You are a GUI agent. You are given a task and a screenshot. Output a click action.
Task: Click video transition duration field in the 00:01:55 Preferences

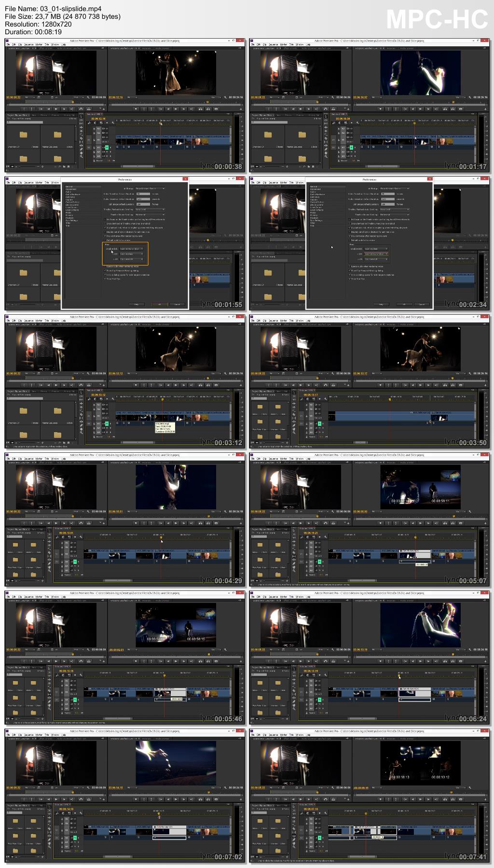click(143, 194)
